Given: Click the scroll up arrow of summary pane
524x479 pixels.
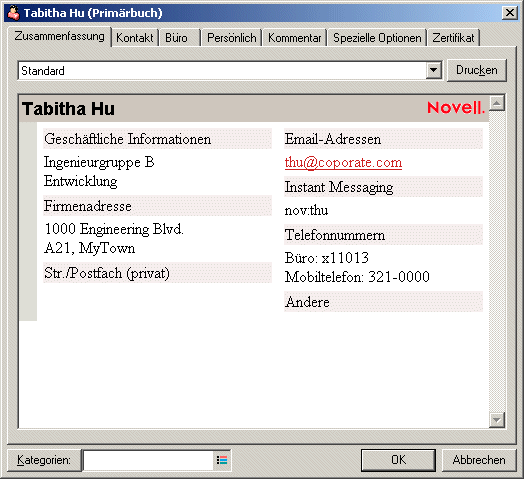Looking at the screenshot, I should tap(497, 103).
